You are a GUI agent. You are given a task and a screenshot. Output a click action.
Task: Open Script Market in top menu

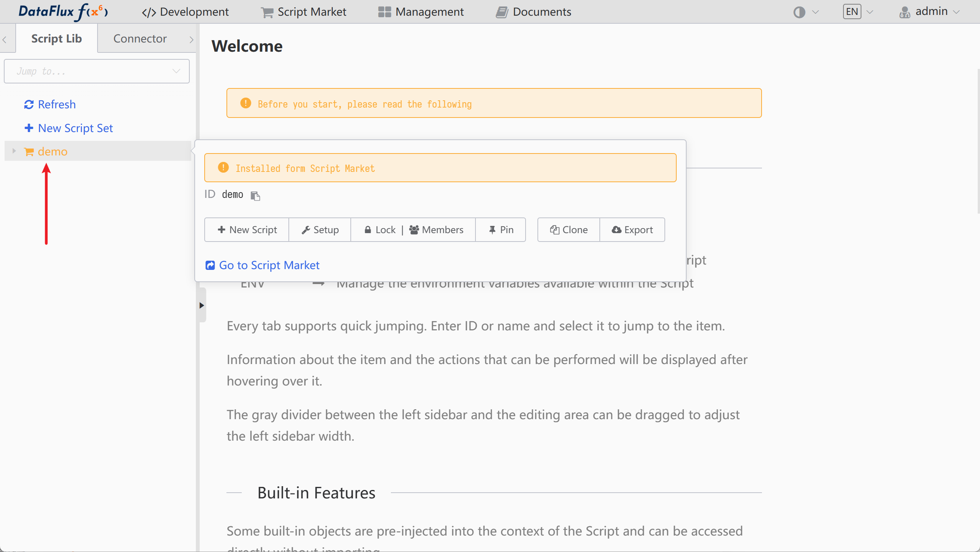pyautogui.click(x=303, y=12)
